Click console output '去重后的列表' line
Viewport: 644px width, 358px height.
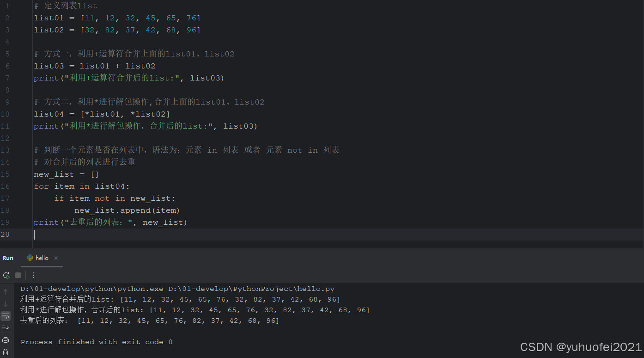pyautogui.click(x=150, y=321)
